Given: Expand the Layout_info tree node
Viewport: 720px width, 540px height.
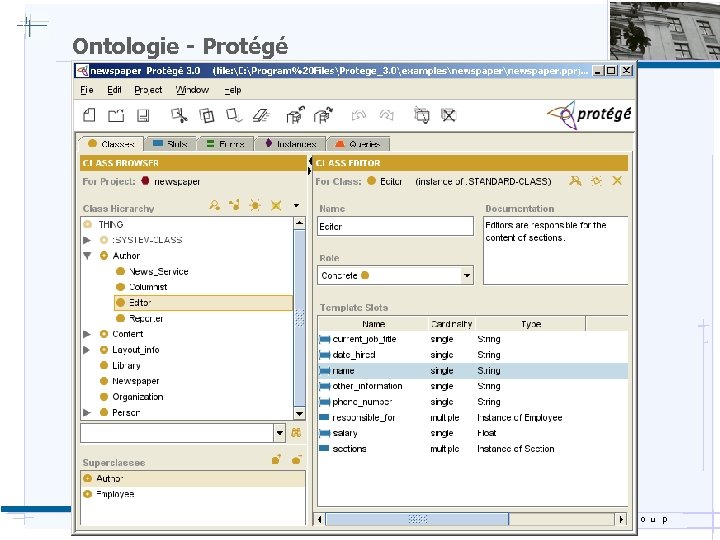Looking at the screenshot, I should [x=87, y=350].
